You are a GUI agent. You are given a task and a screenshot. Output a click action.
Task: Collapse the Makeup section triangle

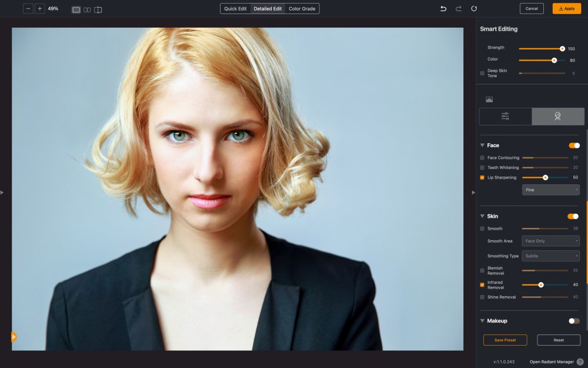[482, 321]
